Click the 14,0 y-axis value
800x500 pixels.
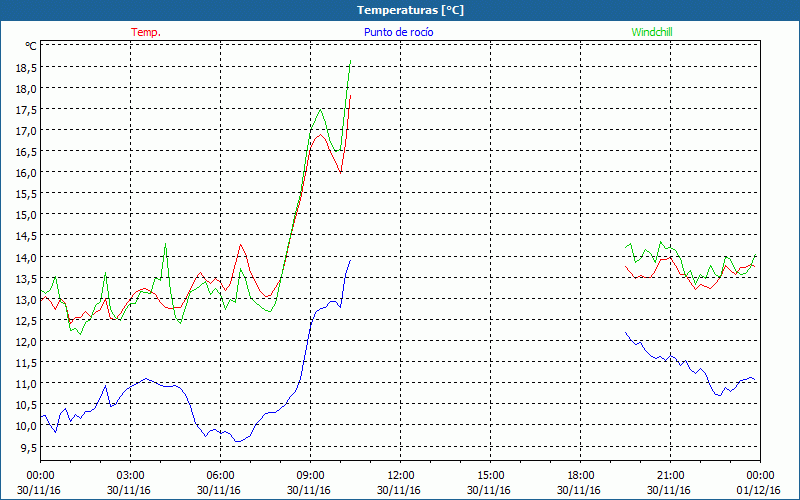point(26,257)
